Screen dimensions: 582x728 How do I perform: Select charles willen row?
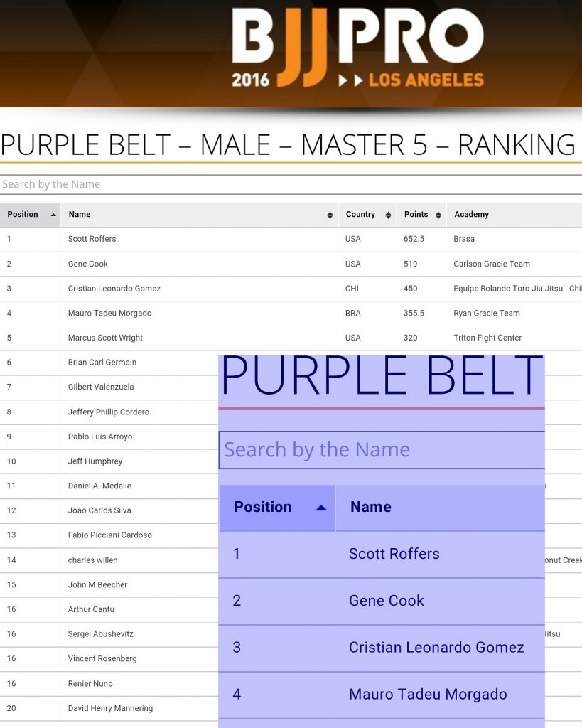109,560
